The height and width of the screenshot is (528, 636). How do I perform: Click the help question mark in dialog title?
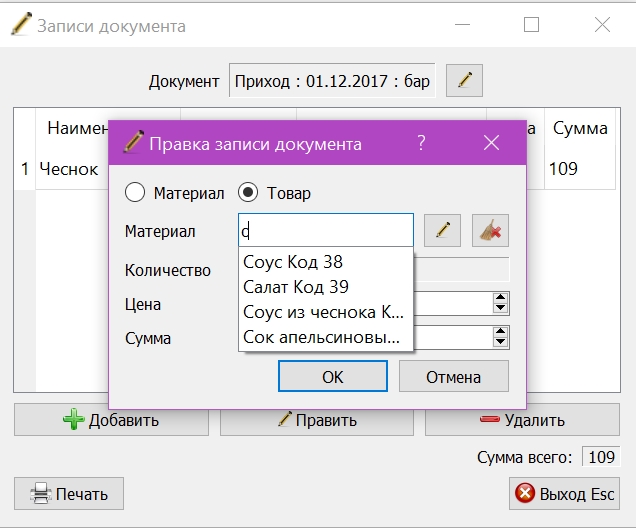click(421, 143)
